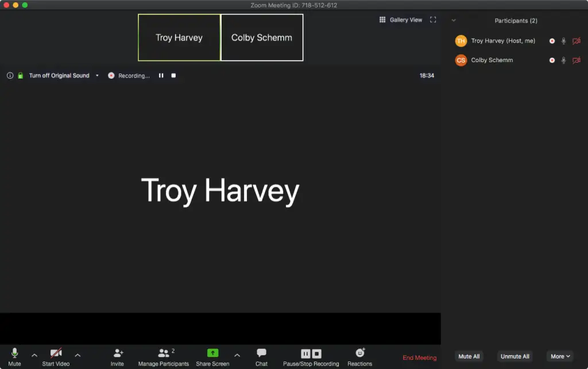Click the green Share Screen icon
This screenshot has width=588, height=369.
coord(212,353)
